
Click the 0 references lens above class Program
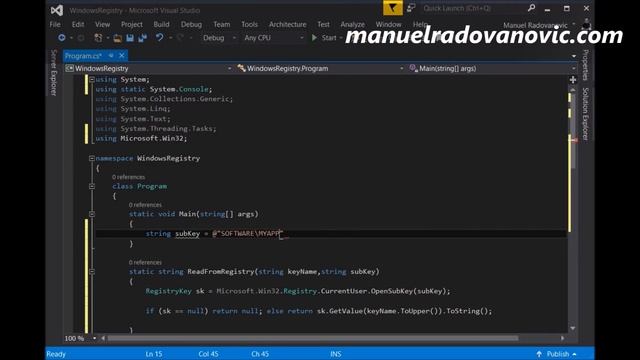pyautogui.click(x=129, y=177)
